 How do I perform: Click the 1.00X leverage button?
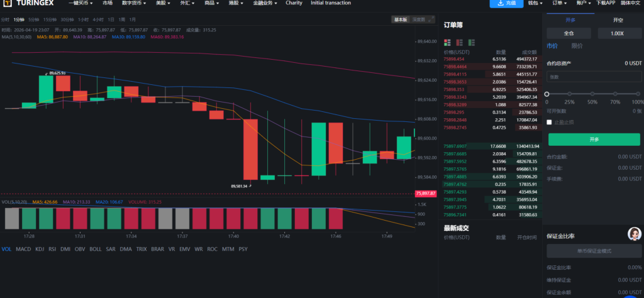click(x=618, y=33)
